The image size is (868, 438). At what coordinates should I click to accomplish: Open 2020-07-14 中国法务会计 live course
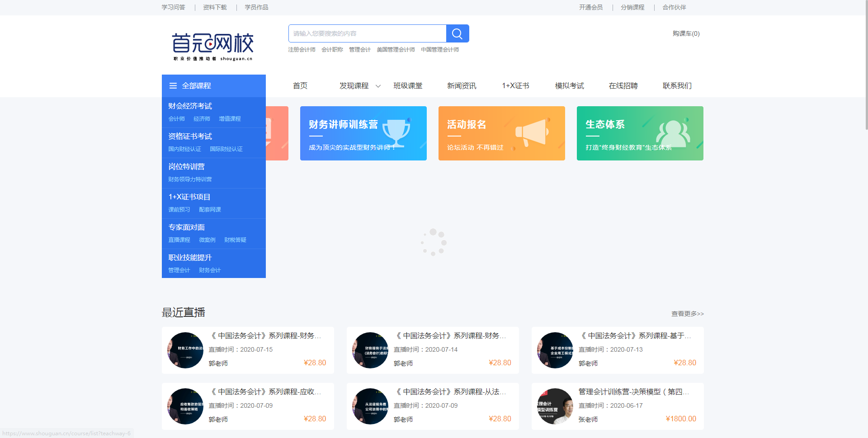click(x=433, y=350)
